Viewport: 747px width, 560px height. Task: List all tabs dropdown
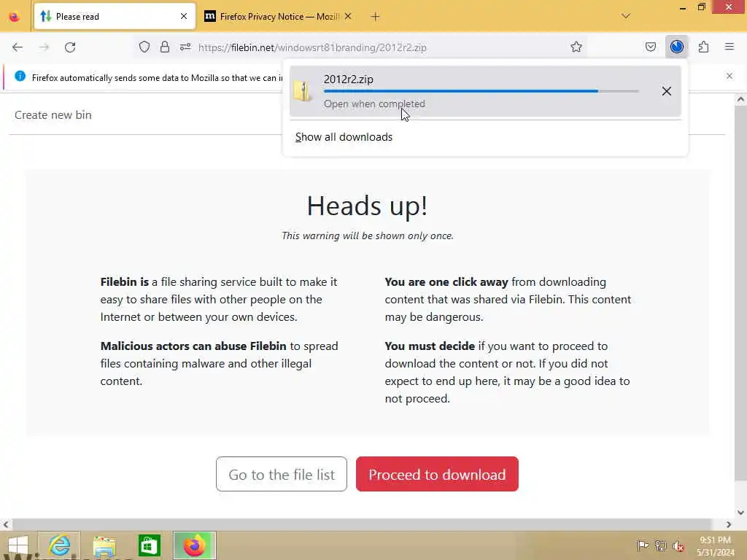(626, 16)
